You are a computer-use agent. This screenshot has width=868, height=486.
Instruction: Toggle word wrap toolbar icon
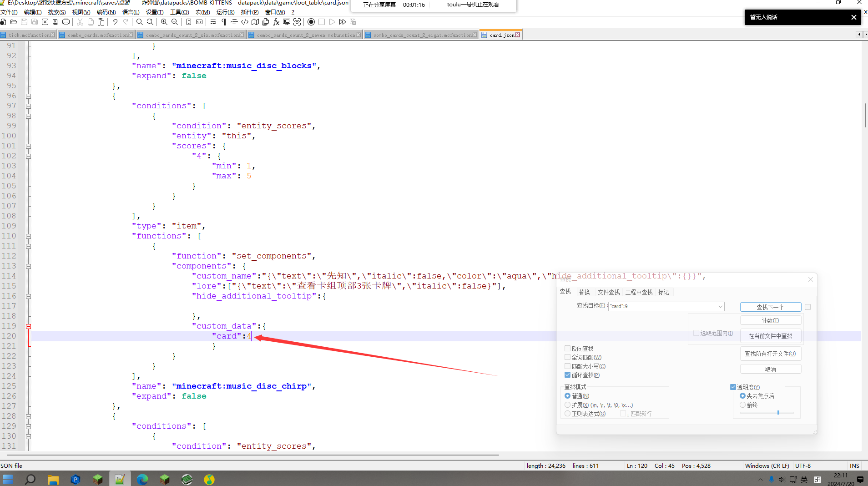213,22
